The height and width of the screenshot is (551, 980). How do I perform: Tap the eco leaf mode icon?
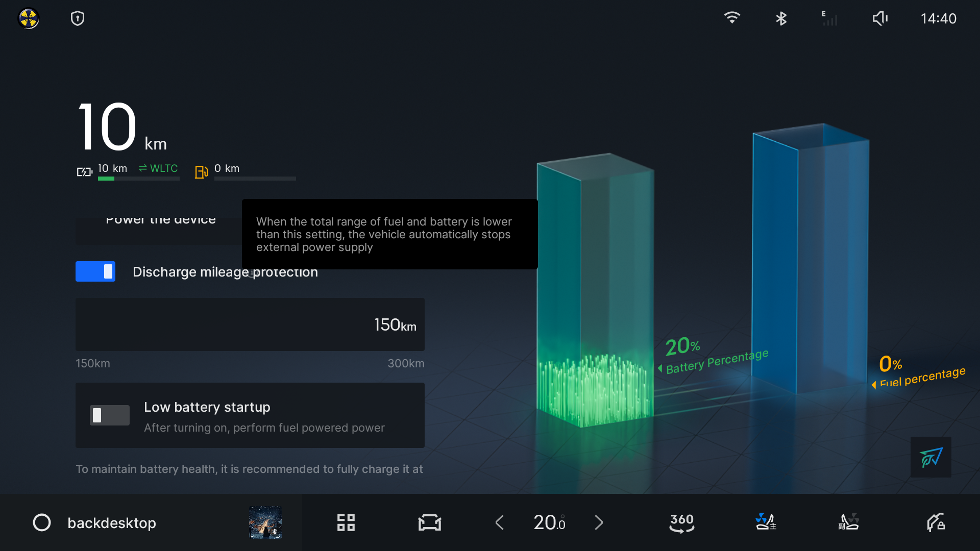point(930,457)
